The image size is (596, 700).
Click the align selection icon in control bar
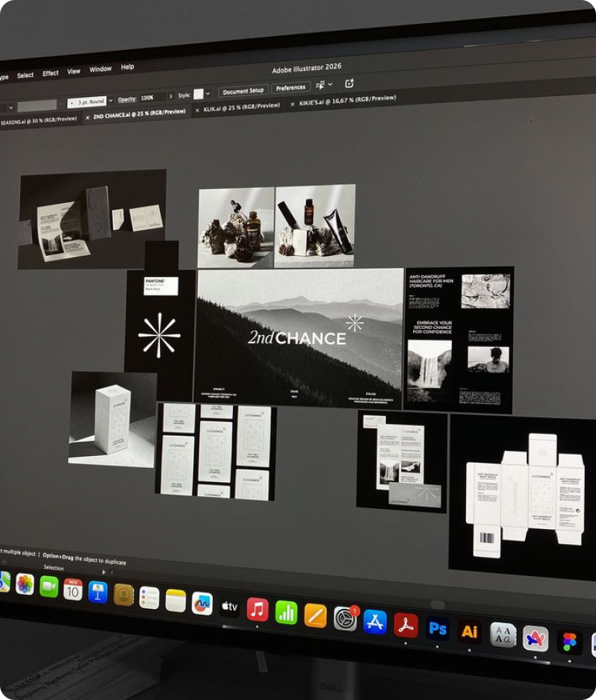pyautogui.click(x=320, y=85)
